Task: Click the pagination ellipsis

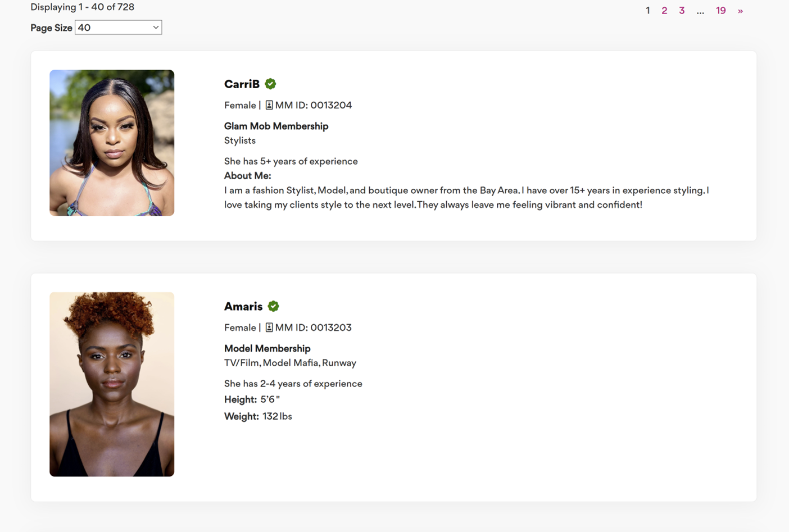Action: [700, 11]
